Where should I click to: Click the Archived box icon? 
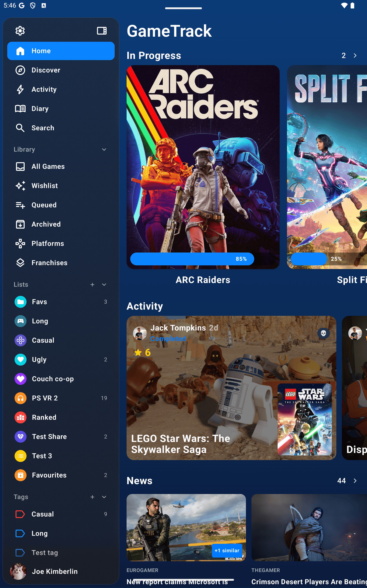click(20, 224)
